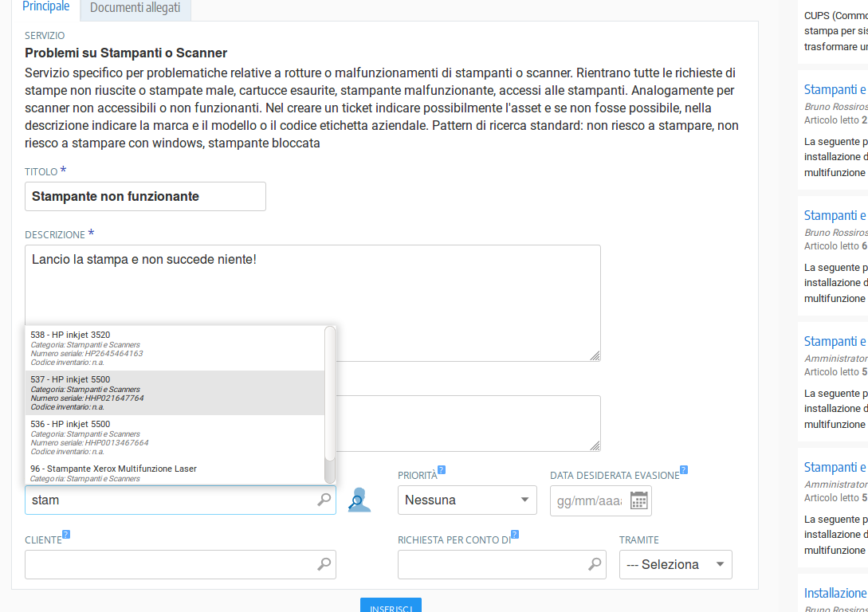This screenshot has width=868, height=612.
Task: Select asset 537 - HP inkjet 5500
Action: (x=175, y=393)
